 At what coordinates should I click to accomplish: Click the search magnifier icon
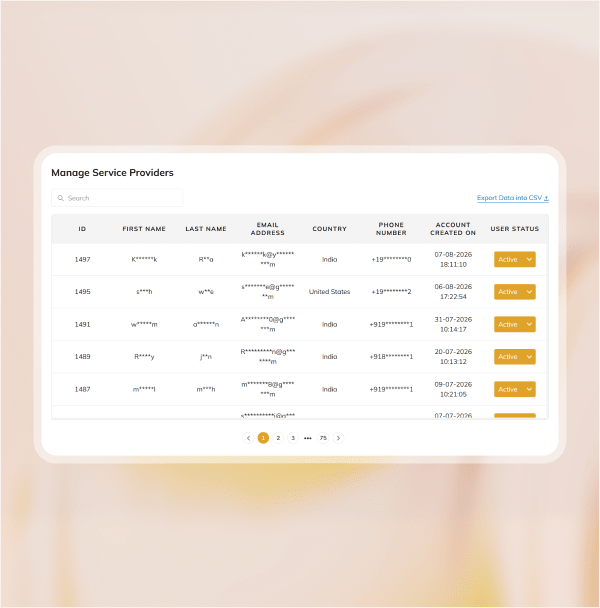(61, 198)
